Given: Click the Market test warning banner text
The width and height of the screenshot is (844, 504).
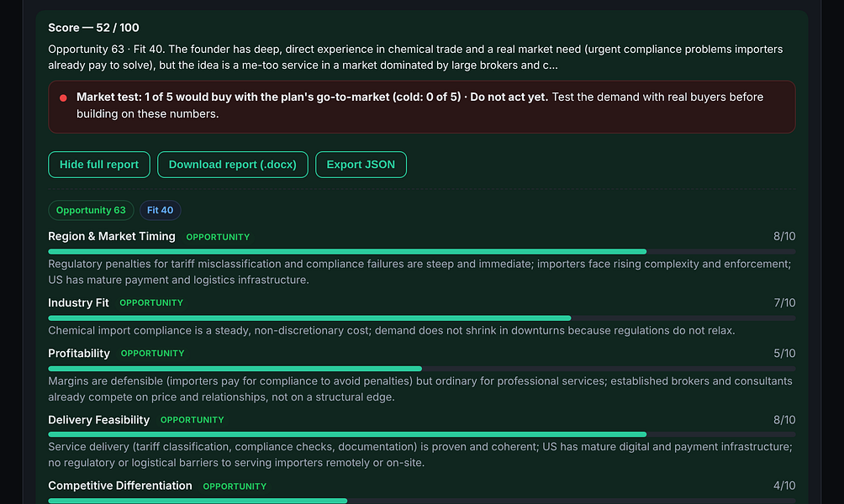Looking at the screenshot, I should pos(419,106).
